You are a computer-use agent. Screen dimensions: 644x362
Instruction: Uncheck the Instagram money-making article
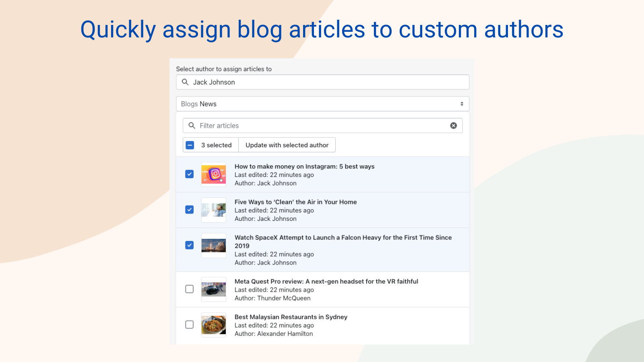click(189, 174)
